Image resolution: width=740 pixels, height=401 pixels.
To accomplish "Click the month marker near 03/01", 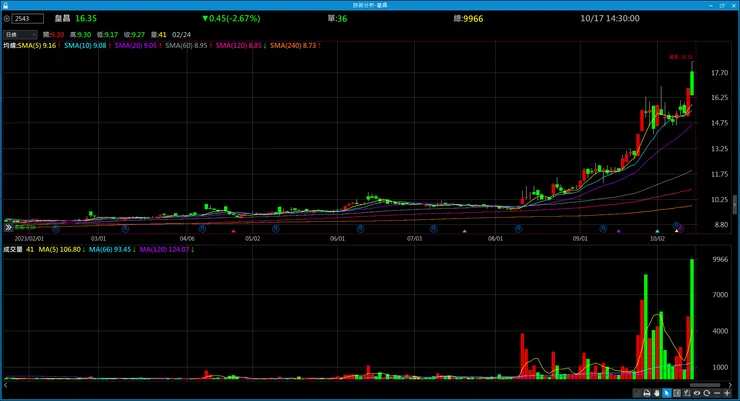I will point(125,229).
